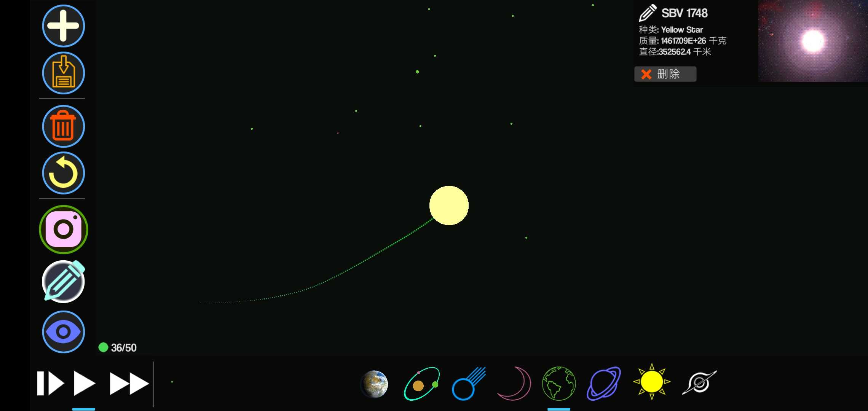This screenshot has width=868, height=411.
Task: Take a screenshot with camera icon
Action: [64, 229]
